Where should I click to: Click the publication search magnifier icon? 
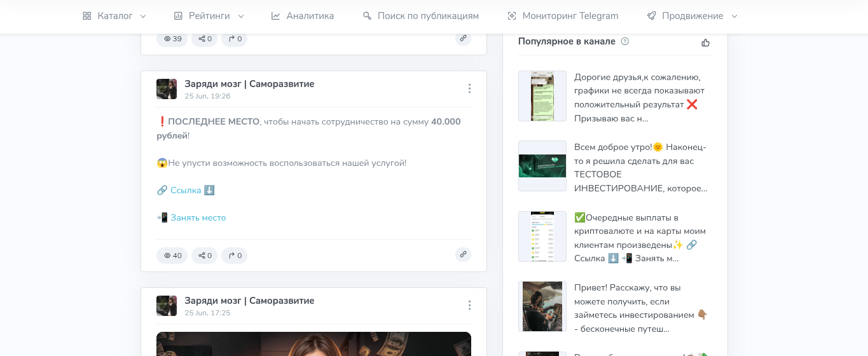(367, 16)
